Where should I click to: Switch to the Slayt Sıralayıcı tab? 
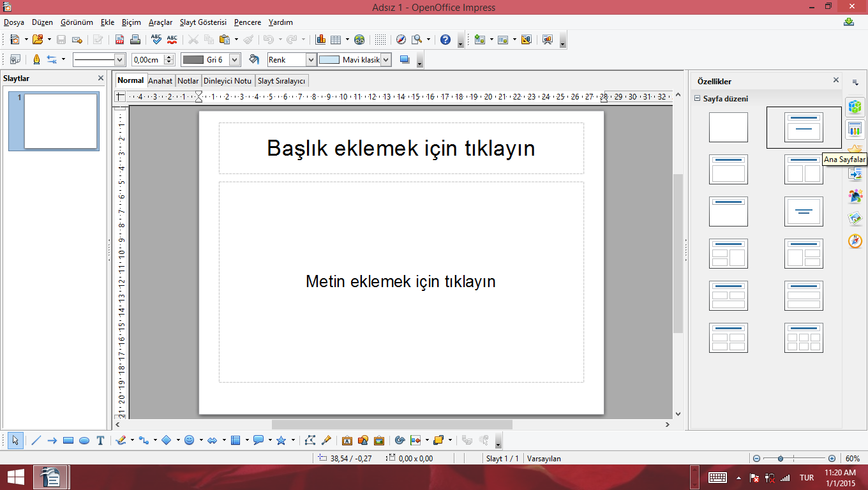pos(281,81)
